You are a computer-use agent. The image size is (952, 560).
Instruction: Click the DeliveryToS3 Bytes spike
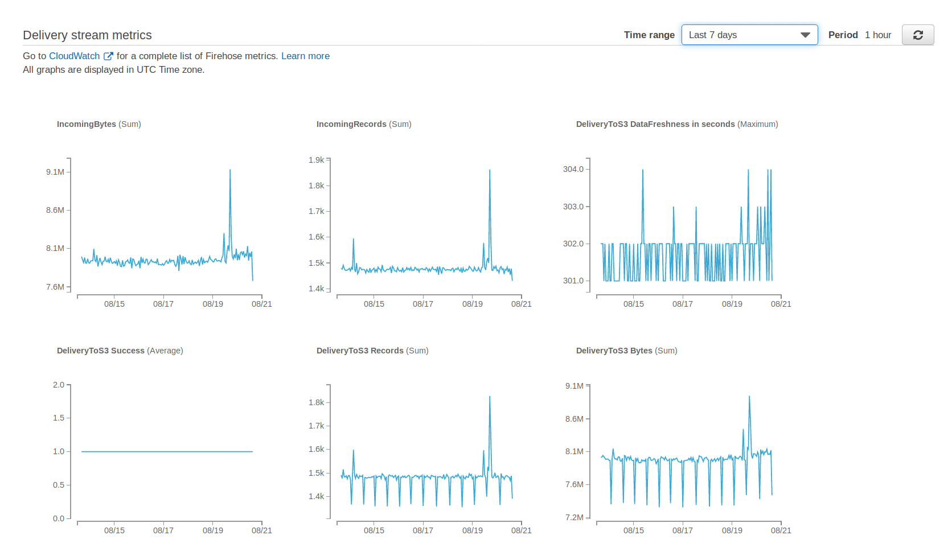(x=750, y=397)
